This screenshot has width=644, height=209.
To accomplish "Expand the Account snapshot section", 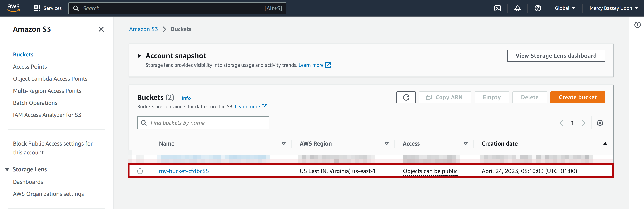I will point(139,56).
